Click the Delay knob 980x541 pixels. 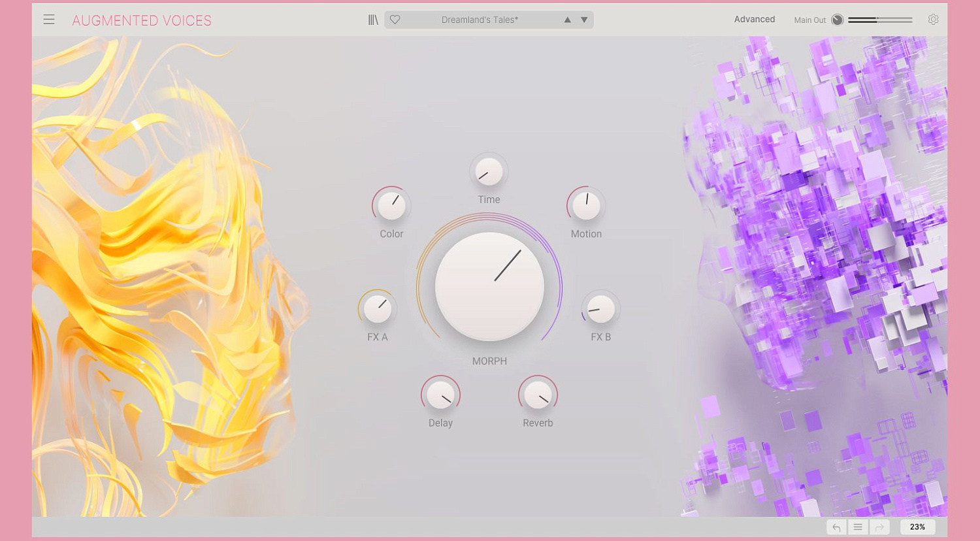pyautogui.click(x=440, y=395)
